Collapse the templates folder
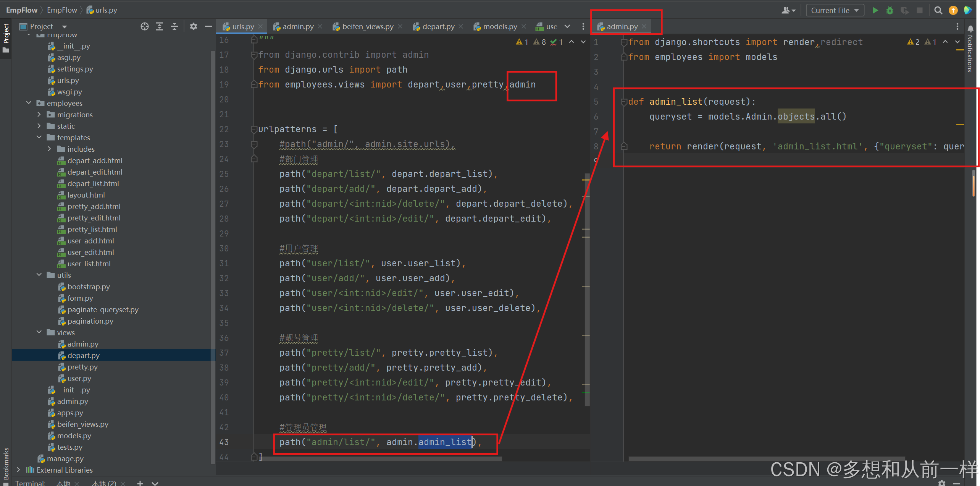The width and height of the screenshot is (980, 486). pyautogui.click(x=39, y=137)
